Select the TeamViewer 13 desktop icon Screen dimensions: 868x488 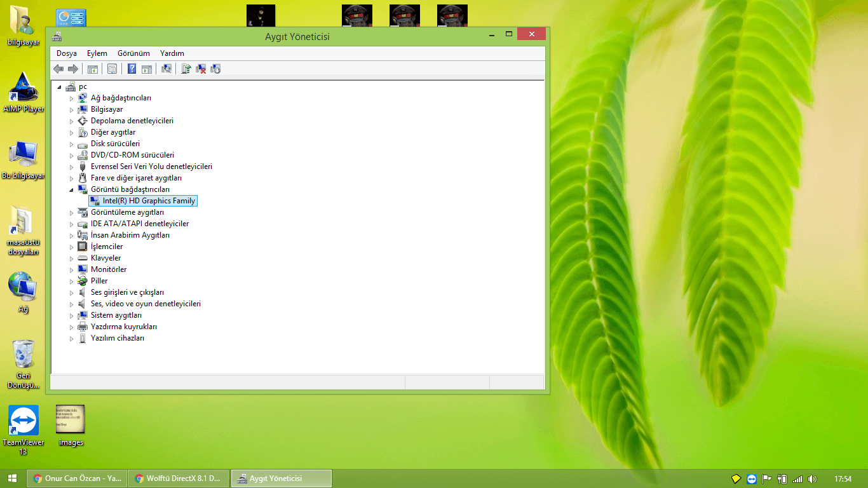click(24, 430)
